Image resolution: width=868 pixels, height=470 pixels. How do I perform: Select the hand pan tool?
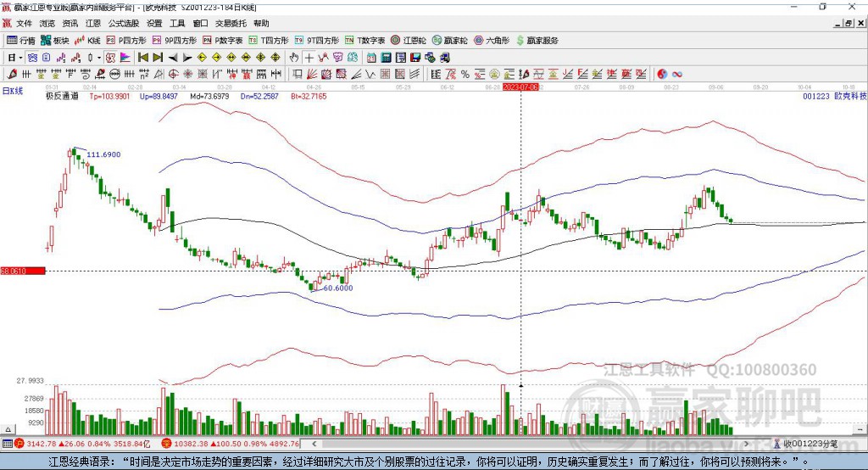pos(294,58)
